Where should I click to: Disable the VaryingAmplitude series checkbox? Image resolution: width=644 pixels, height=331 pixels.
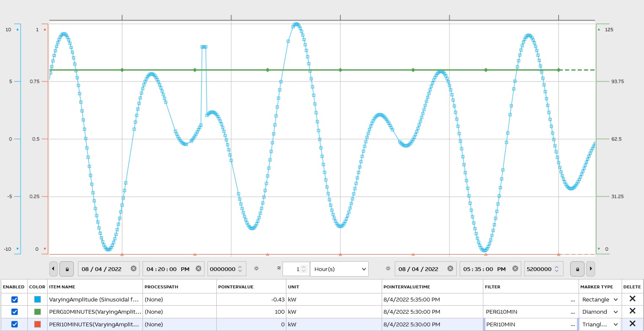click(x=14, y=299)
